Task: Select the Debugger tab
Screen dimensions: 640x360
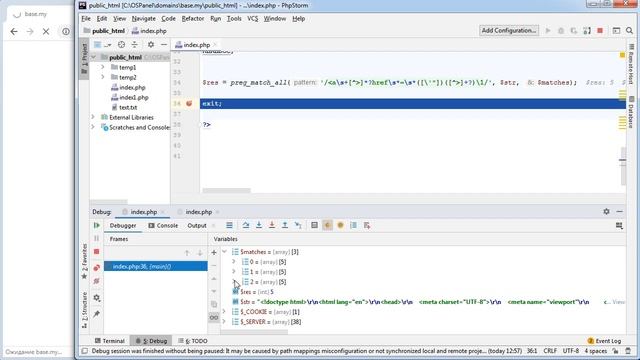Action: tap(123, 226)
